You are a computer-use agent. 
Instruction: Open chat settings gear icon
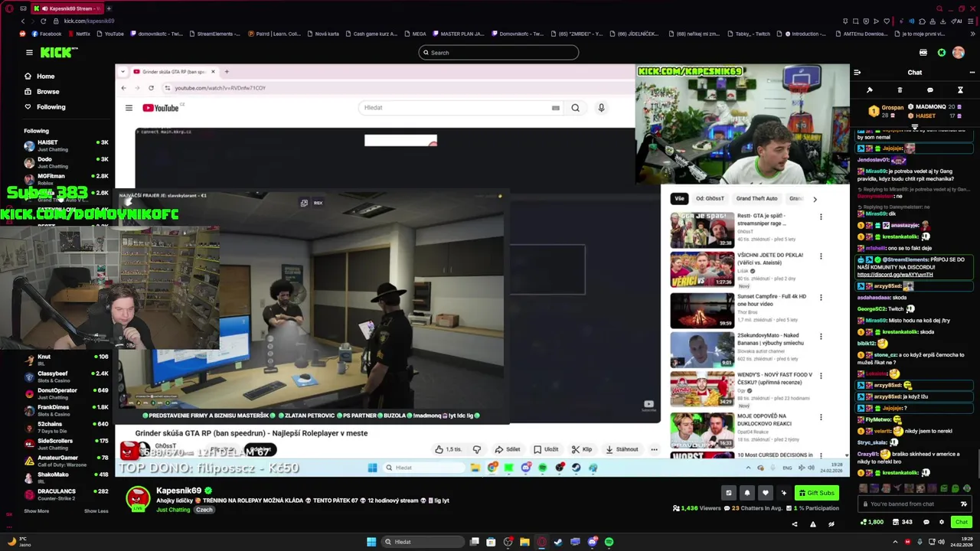pyautogui.click(x=940, y=522)
